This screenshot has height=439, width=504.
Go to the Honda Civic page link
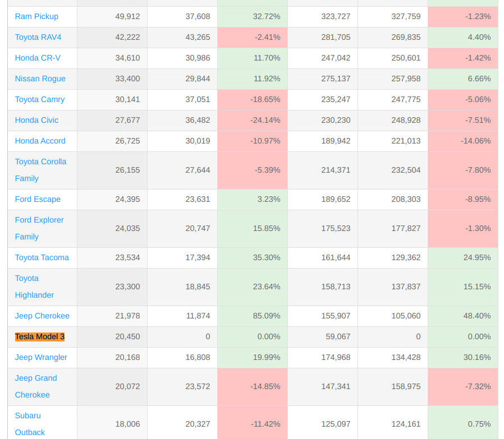pyautogui.click(x=36, y=120)
